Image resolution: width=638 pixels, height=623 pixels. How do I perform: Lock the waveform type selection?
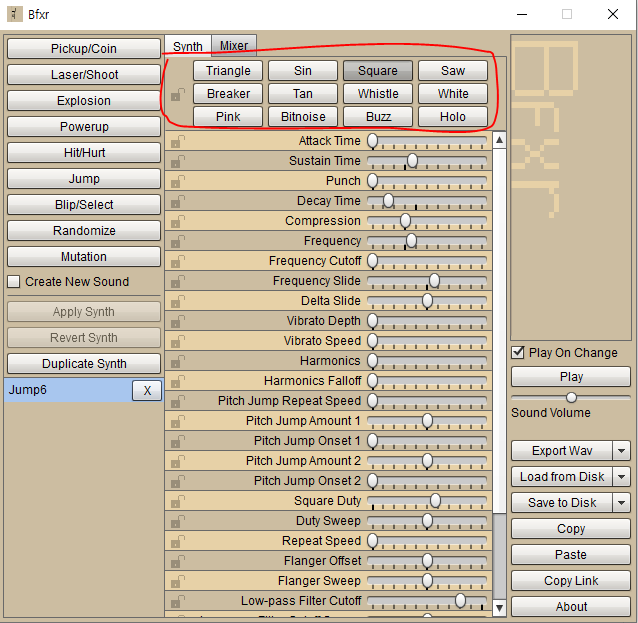click(x=177, y=94)
